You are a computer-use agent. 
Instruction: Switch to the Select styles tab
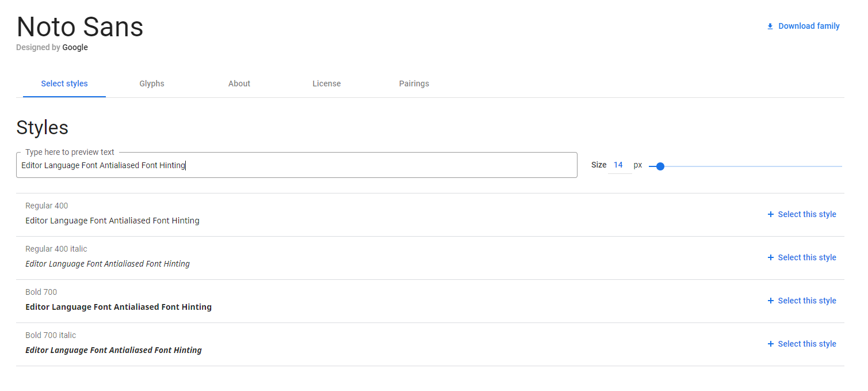pyautogui.click(x=64, y=83)
